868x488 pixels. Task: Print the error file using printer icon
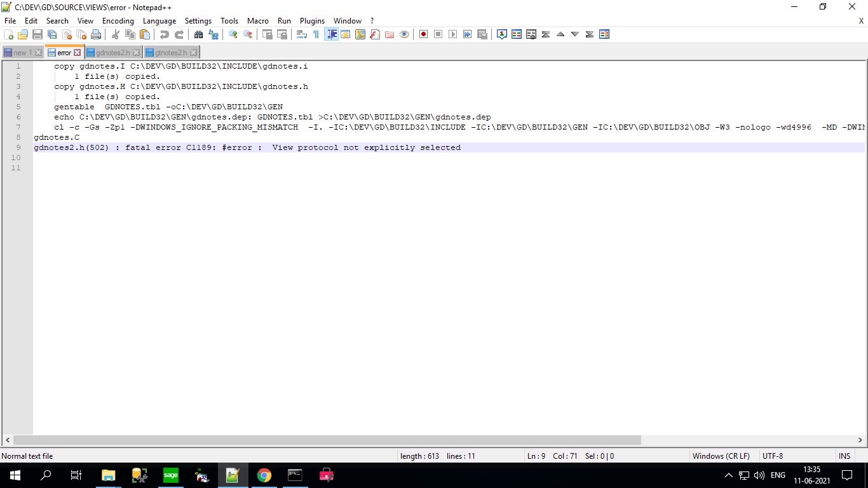click(94, 34)
